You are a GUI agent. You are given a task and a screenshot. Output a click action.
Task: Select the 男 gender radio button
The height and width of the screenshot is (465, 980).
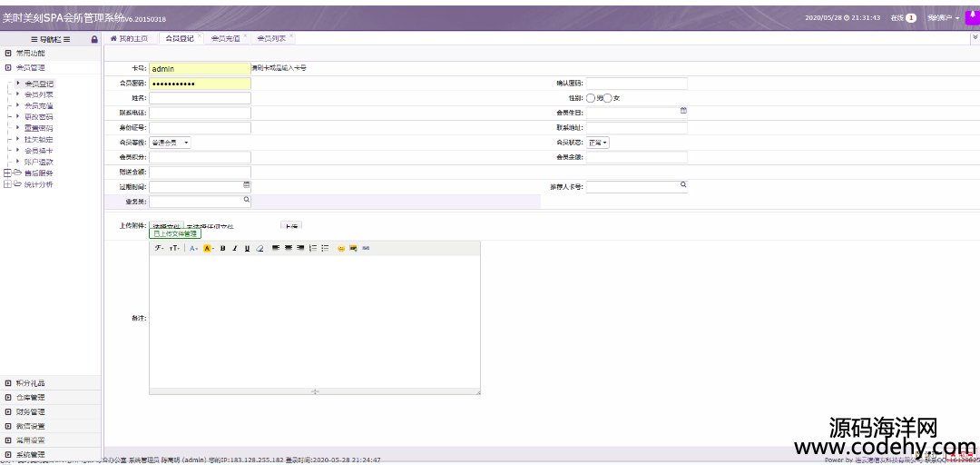591,98
